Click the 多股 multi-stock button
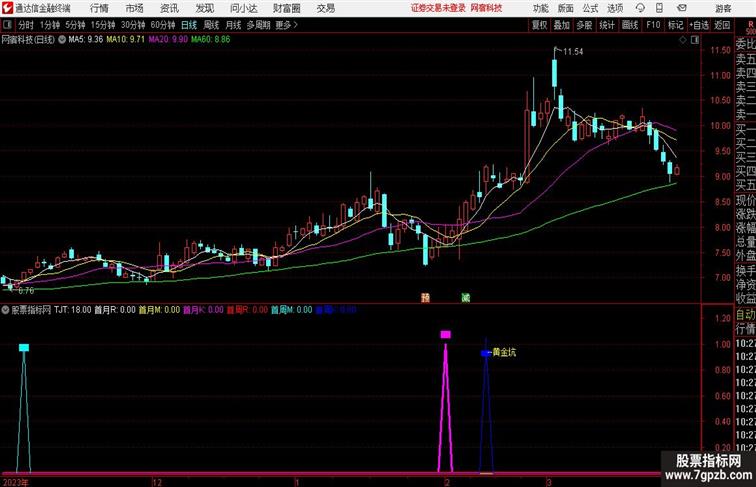756x487 pixels. tap(584, 25)
